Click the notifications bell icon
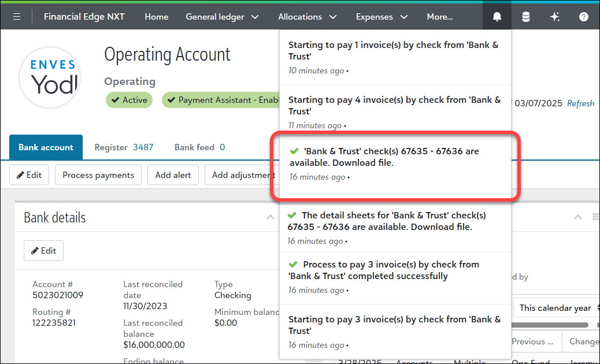This screenshot has height=364, width=600. (497, 17)
